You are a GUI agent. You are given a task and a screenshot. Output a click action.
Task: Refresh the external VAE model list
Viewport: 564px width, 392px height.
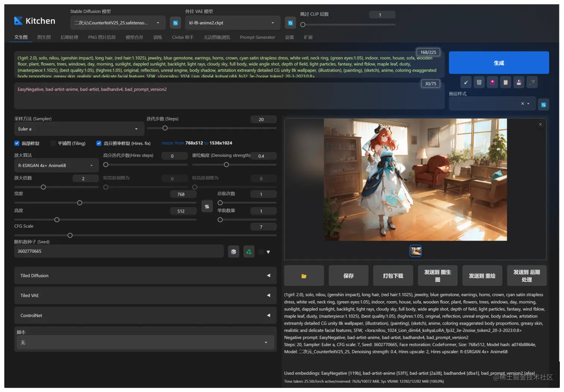(290, 23)
